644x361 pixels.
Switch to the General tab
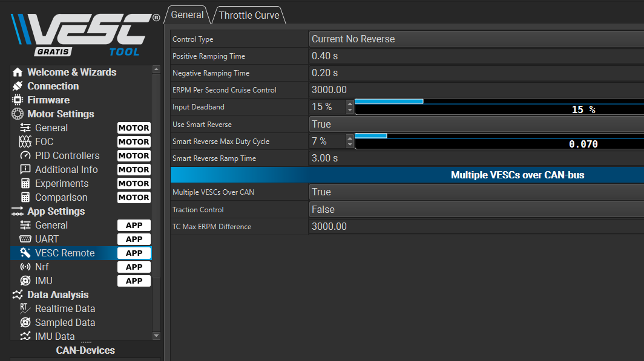(x=187, y=15)
